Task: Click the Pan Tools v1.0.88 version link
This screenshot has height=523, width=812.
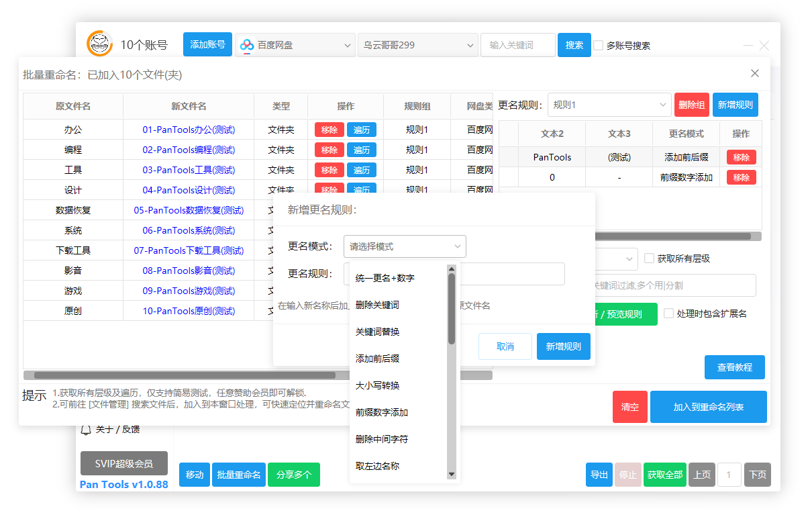Action: point(123,485)
